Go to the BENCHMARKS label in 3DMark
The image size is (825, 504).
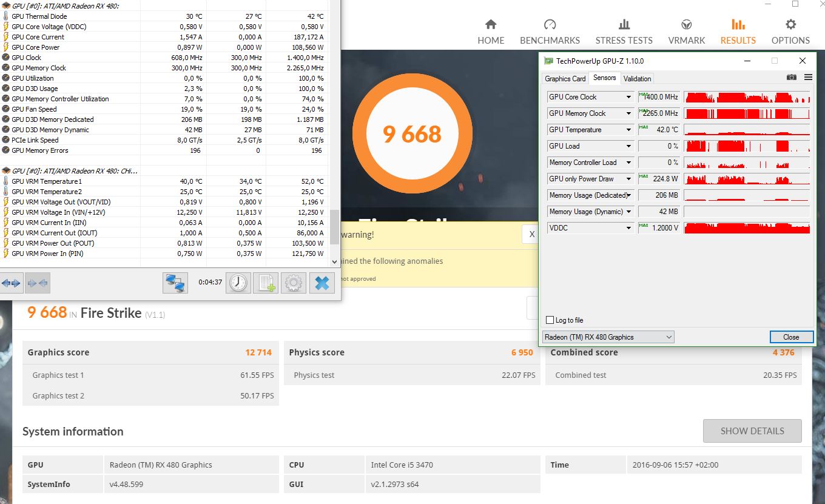(550, 41)
